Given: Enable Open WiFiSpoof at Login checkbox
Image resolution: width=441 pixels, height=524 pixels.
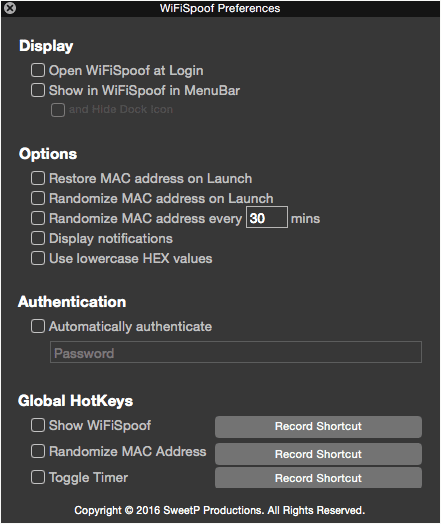Looking at the screenshot, I should coord(38,71).
